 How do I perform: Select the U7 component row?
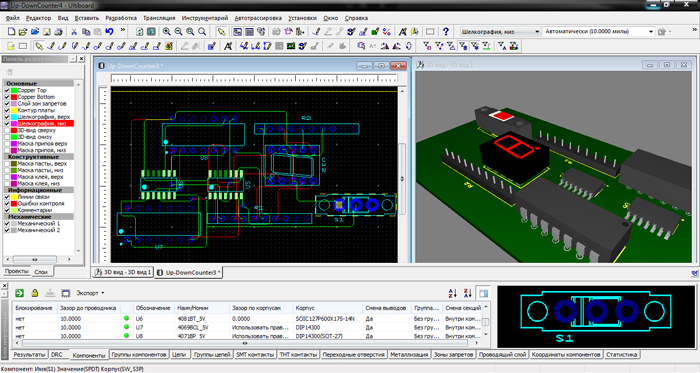pyautogui.click(x=248, y=327)
